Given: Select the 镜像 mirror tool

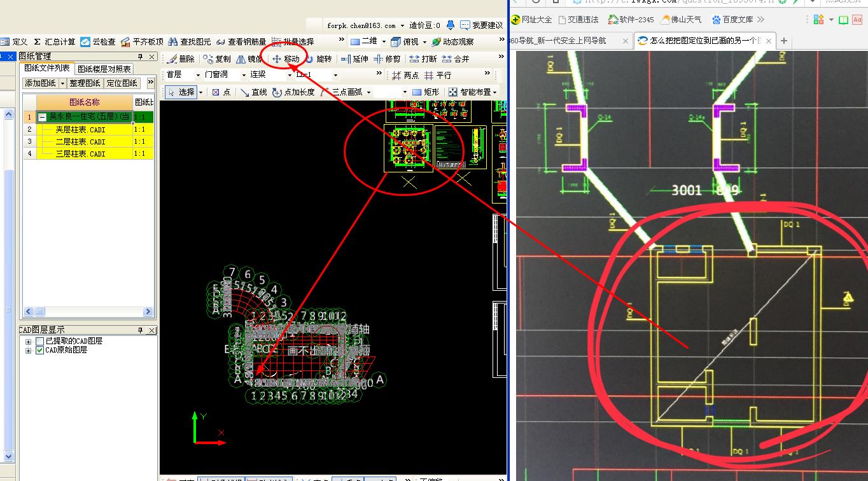Looking at the screenshot, I should pos(249,59).
